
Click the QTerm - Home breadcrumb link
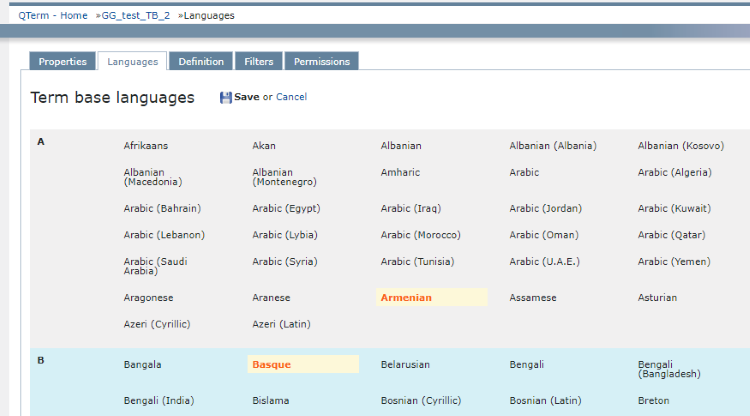coord(54,16)
